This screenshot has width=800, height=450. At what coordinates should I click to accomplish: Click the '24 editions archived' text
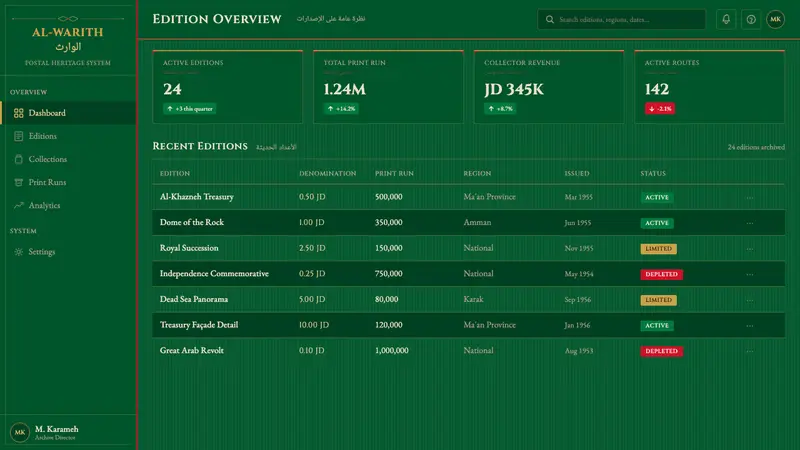[756, 147]
